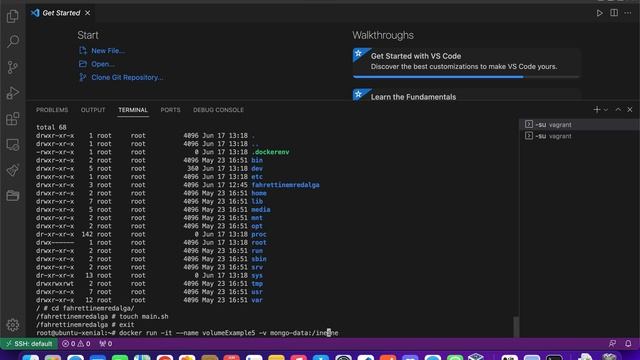
Task: Select the Get Started editor tab
Action: click(61, 13)
